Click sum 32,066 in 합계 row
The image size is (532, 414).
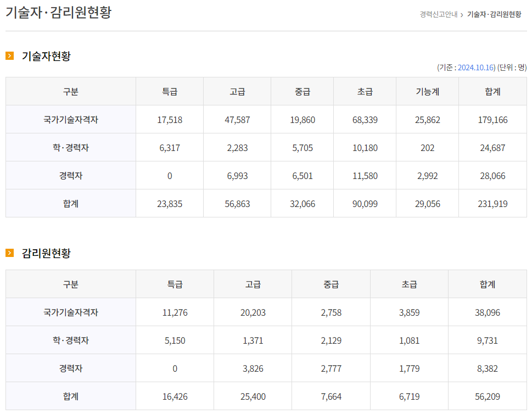pos(303,204)
